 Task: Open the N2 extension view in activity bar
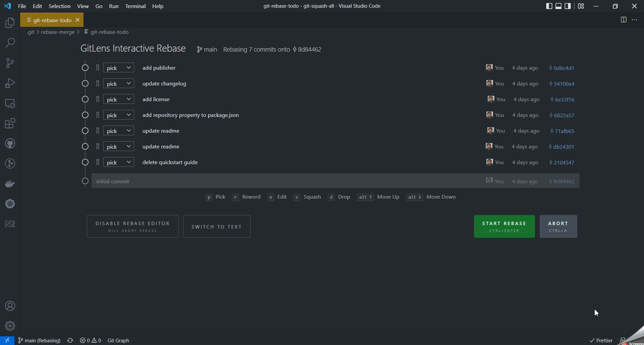10,224
